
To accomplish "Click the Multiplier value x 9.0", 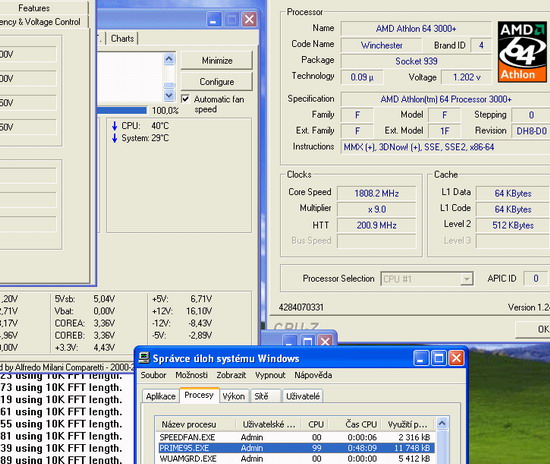I will pos(376,209).
